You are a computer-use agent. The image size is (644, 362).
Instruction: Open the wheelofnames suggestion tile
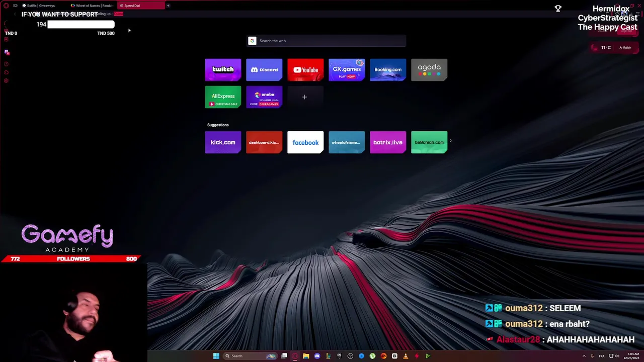tap(347, 142)
